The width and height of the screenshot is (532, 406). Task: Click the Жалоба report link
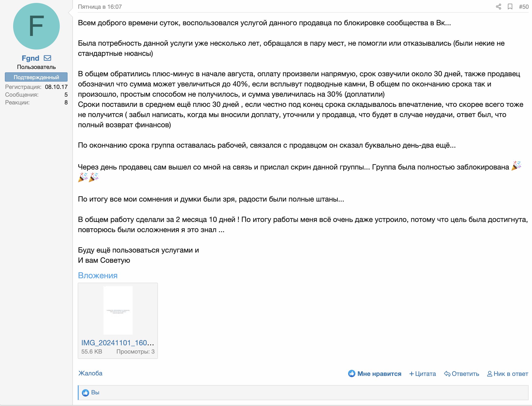(90, 373)
